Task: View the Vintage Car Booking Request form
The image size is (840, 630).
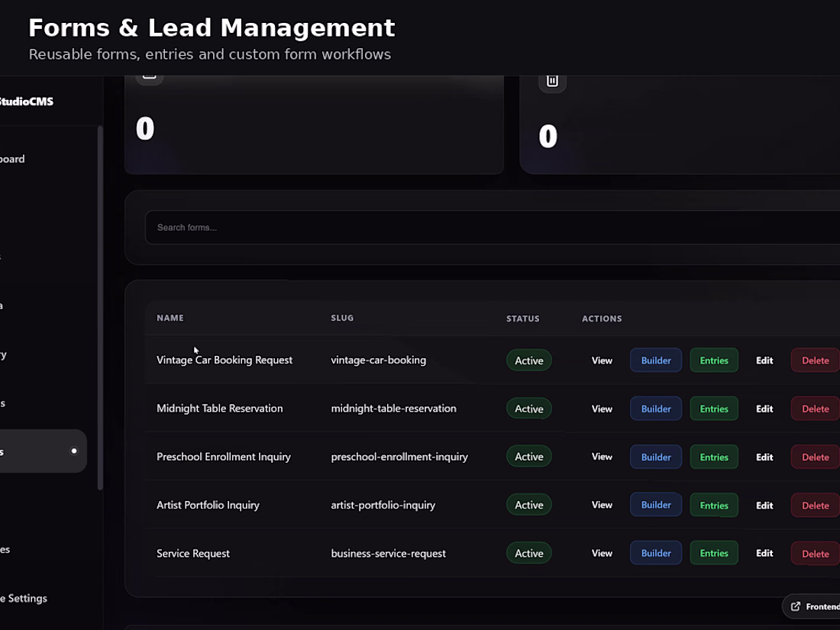Action: [x=602, y=360]
